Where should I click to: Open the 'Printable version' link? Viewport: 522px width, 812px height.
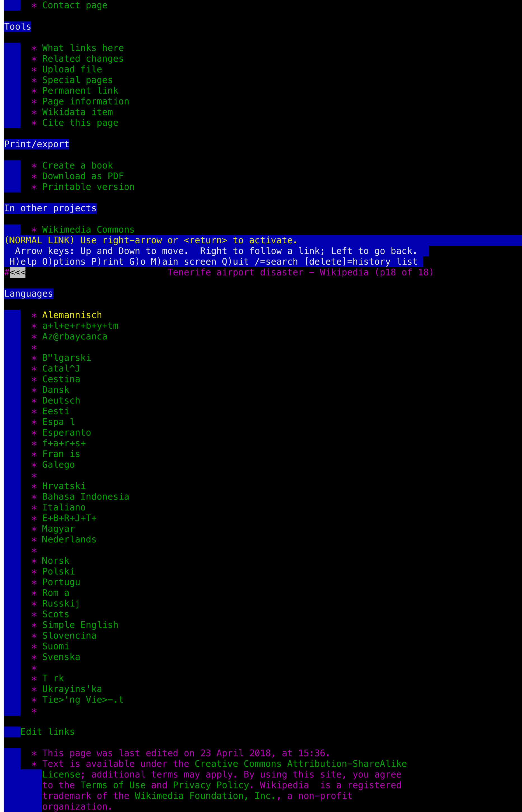click(88, 187)
